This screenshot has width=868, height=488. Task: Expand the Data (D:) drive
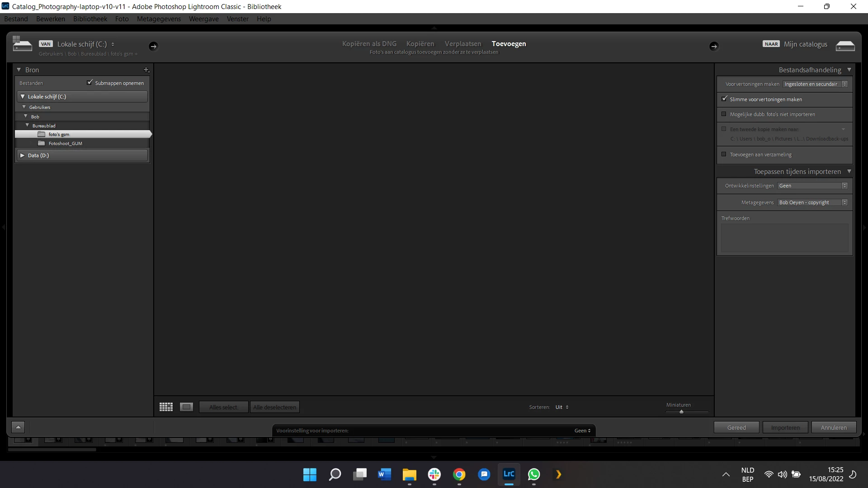[x=22, y=155]
